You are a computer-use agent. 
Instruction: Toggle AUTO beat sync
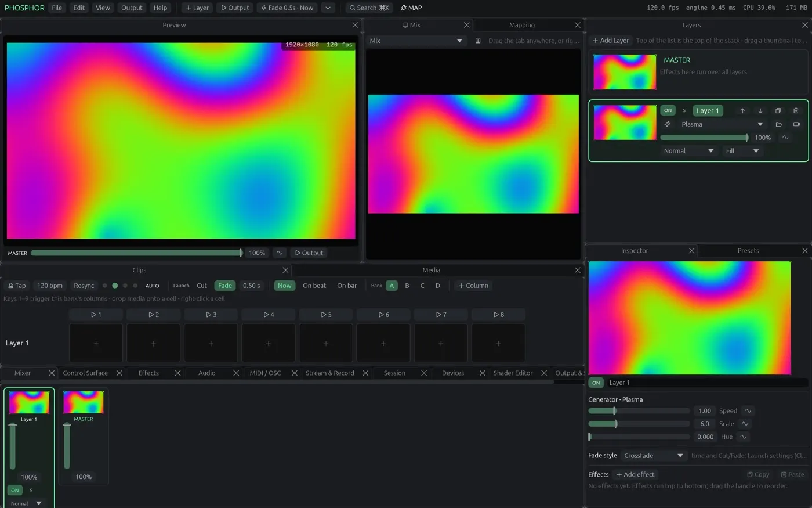(153, 286)
